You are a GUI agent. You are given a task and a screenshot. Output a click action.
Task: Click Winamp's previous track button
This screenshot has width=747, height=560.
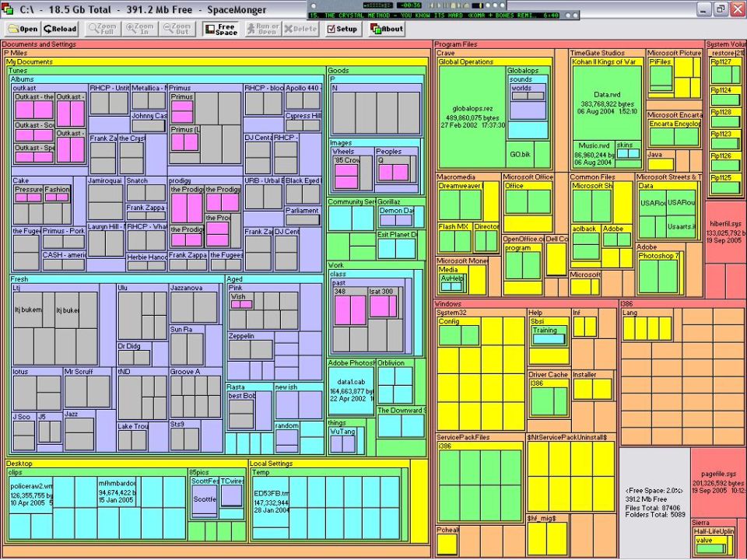tap(432, 5)
